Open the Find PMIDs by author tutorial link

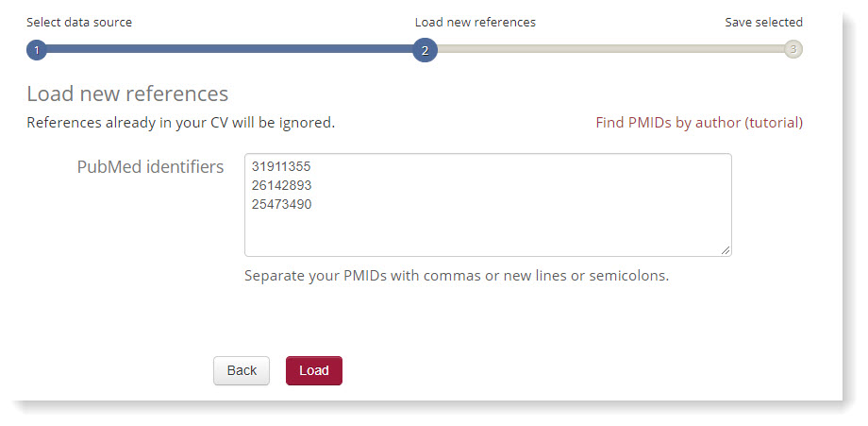[699, 123]
